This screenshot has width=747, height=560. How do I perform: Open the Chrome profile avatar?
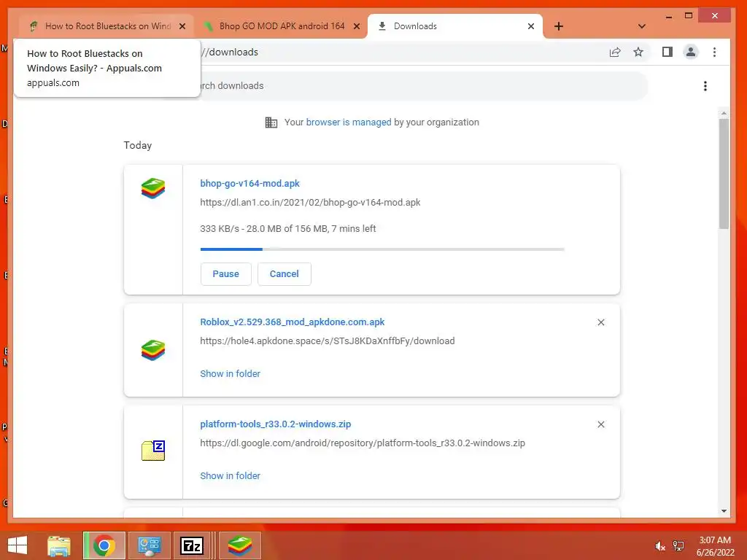click(x=691, y=52)
